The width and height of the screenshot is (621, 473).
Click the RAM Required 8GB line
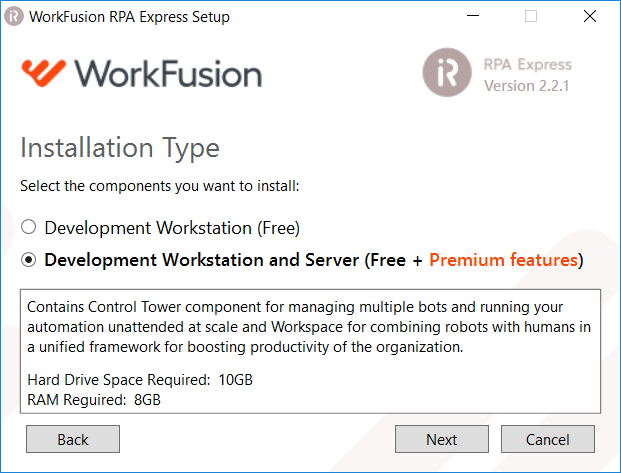[94, 400]
